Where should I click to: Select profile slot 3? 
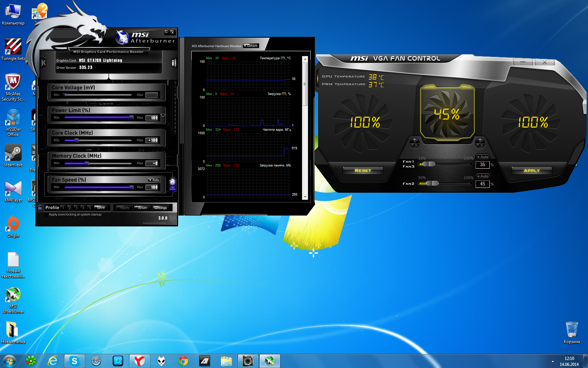tap(76, 207)
